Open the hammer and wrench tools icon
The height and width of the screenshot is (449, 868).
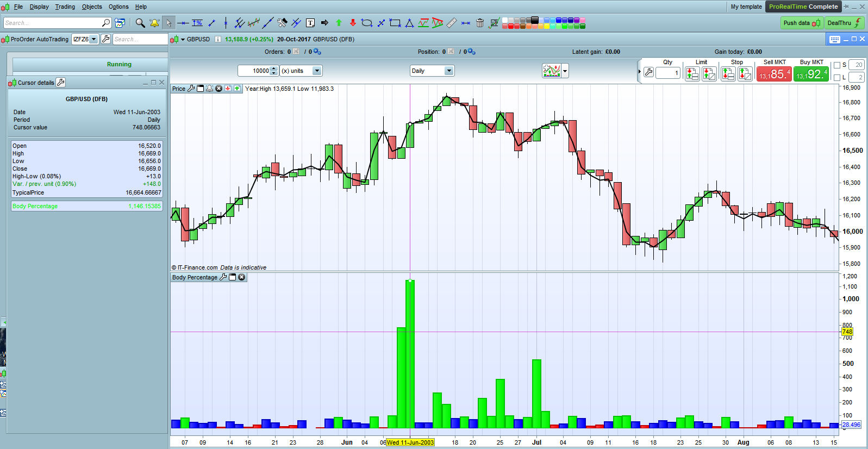pyautogui.click(x=282, y=23)
